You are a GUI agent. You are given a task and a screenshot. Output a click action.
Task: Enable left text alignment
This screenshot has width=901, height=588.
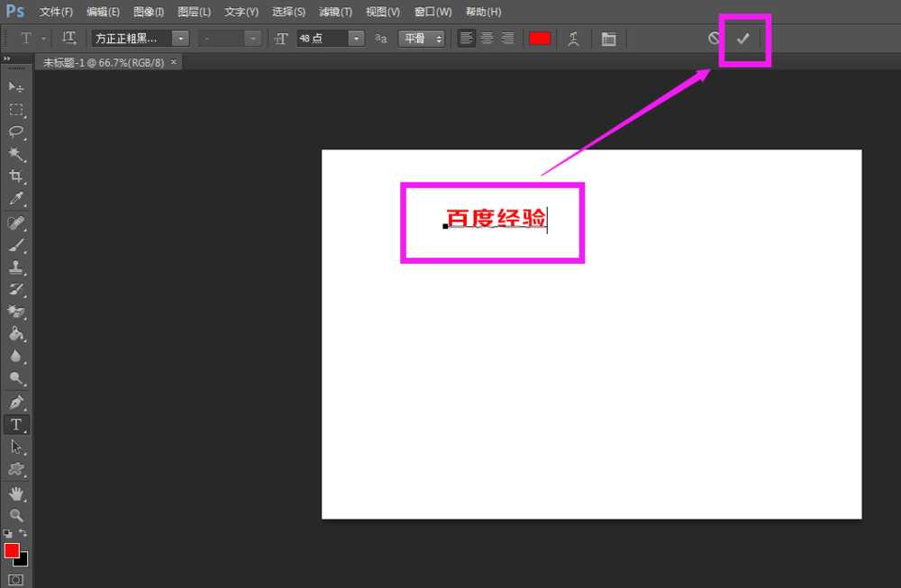click(465, 38)
